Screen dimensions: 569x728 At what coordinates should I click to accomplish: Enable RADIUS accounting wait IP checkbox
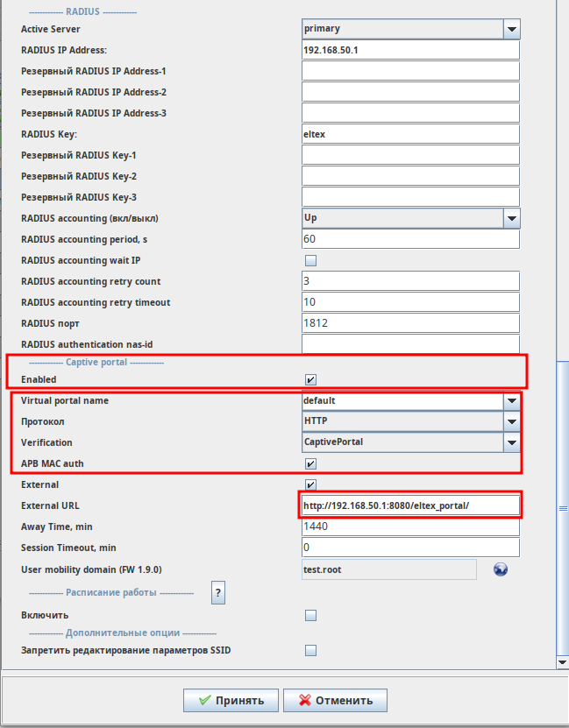[x=310, y=260]
